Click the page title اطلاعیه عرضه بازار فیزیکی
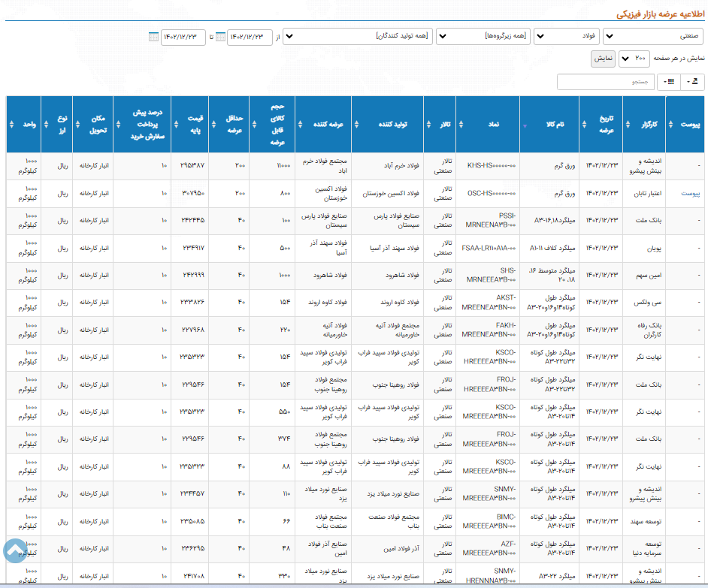The image size is (708, 588). (x=661, y=14)
